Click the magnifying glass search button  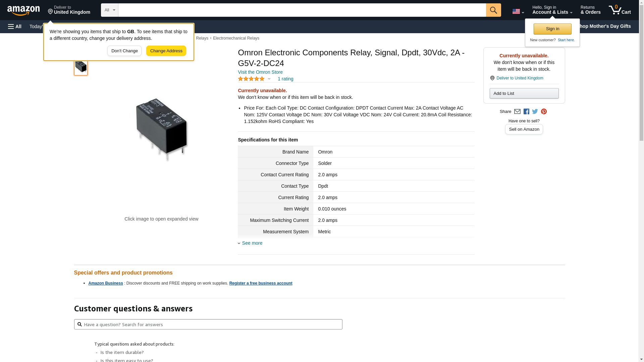tap(493, 10)
